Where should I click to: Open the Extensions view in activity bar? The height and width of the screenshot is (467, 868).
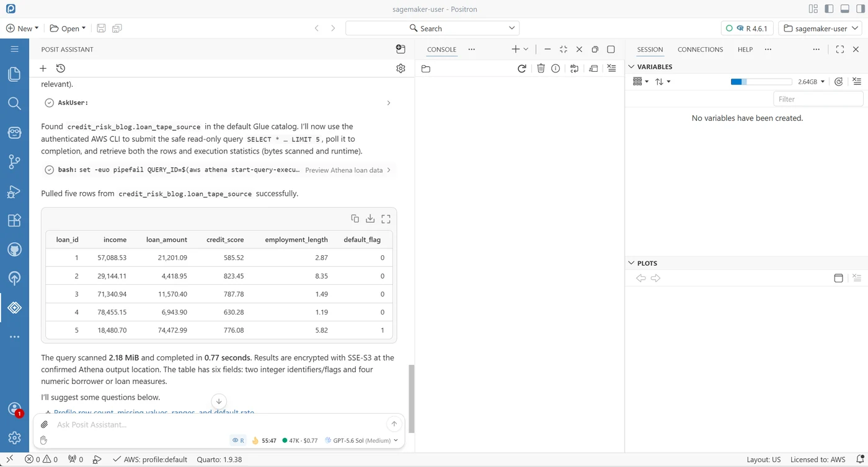point(14,220)
